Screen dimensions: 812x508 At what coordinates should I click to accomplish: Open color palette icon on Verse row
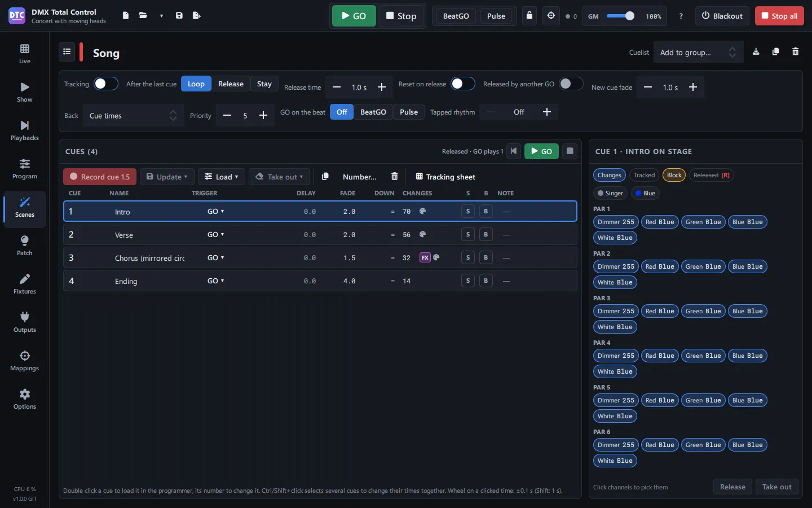(422, 234)
